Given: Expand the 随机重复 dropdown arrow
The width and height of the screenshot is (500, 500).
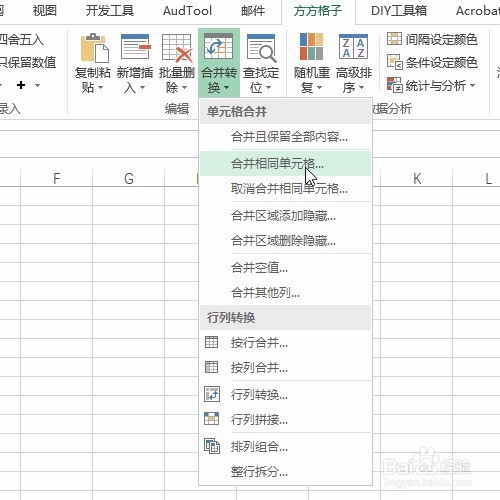Looking at the screenshot, I should coord(319,88).
